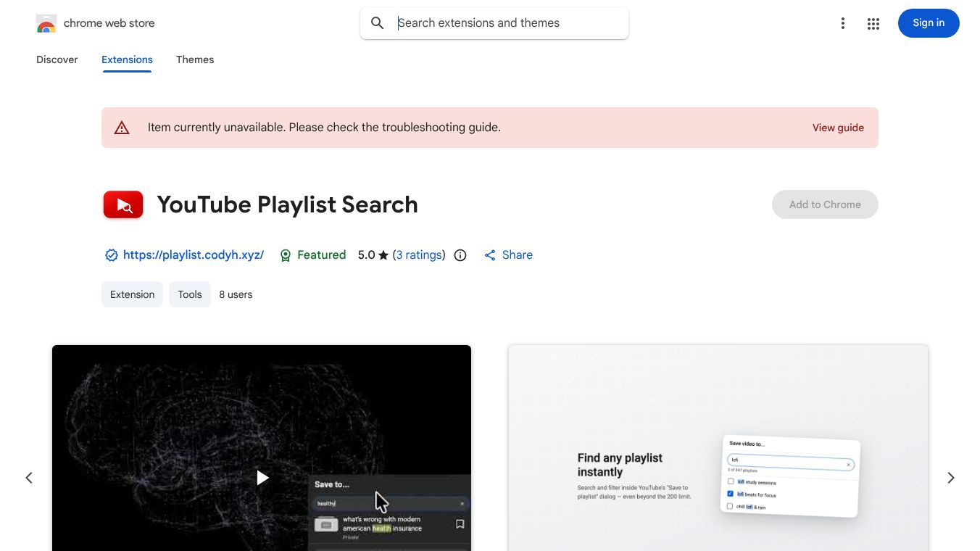Click the warning triangle icon in the banner
Viewport: 980px width, 551px height.
click(x=122, y=128)
